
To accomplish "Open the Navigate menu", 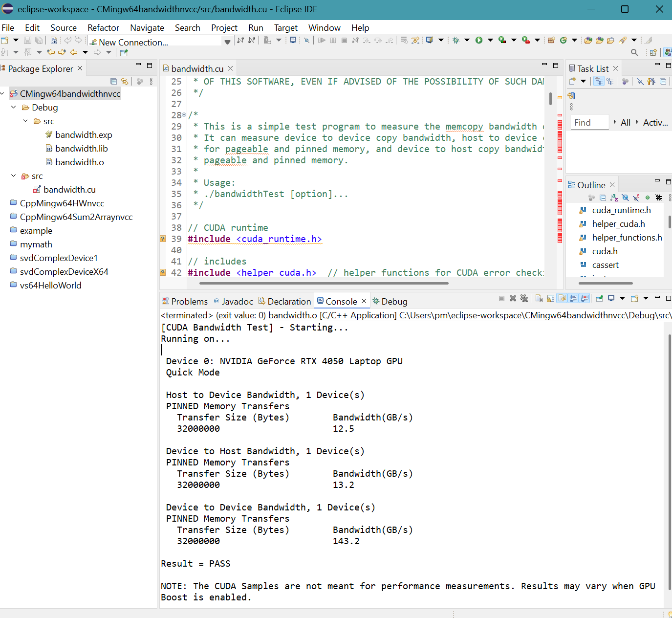I will [x=147, y=28].
